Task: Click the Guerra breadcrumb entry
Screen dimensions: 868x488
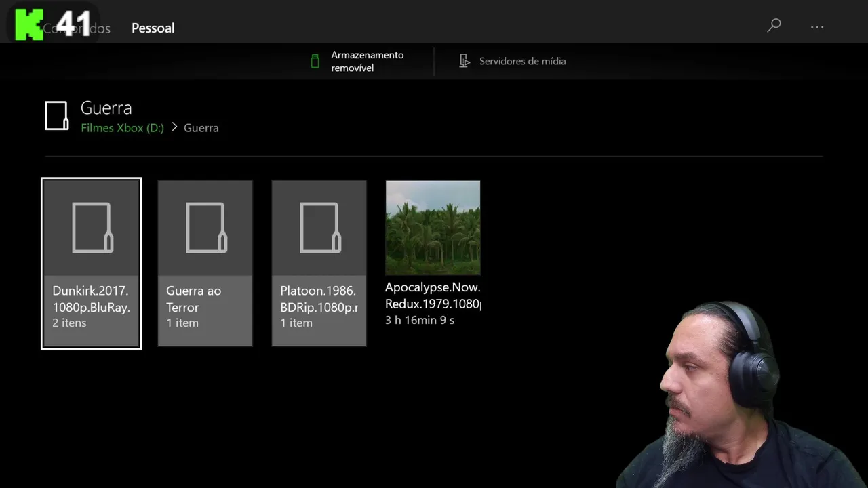Action: coord(201,127)
